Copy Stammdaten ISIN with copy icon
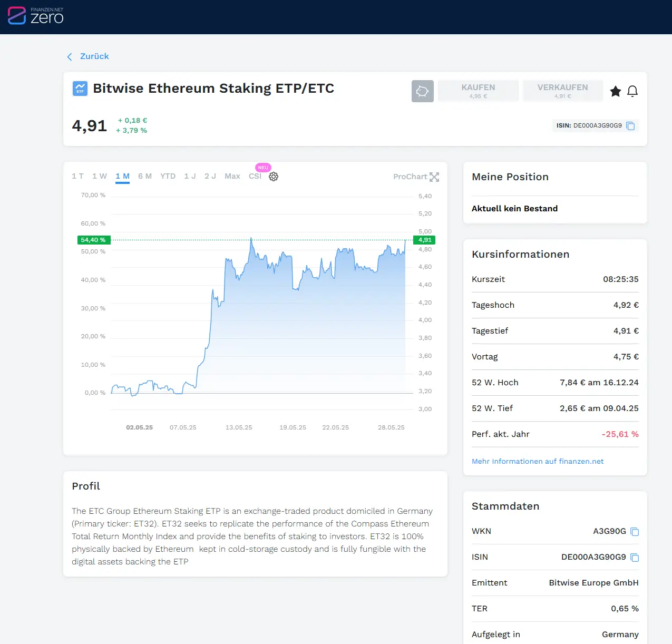Screen dimensions: 672x644 [x=635, y=558]
